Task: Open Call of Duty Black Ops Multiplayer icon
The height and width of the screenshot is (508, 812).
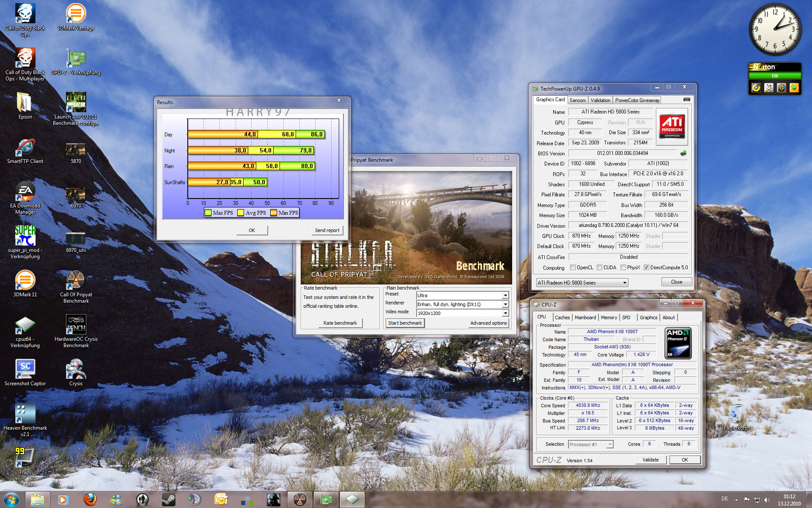Action: [x=25, y=64]
